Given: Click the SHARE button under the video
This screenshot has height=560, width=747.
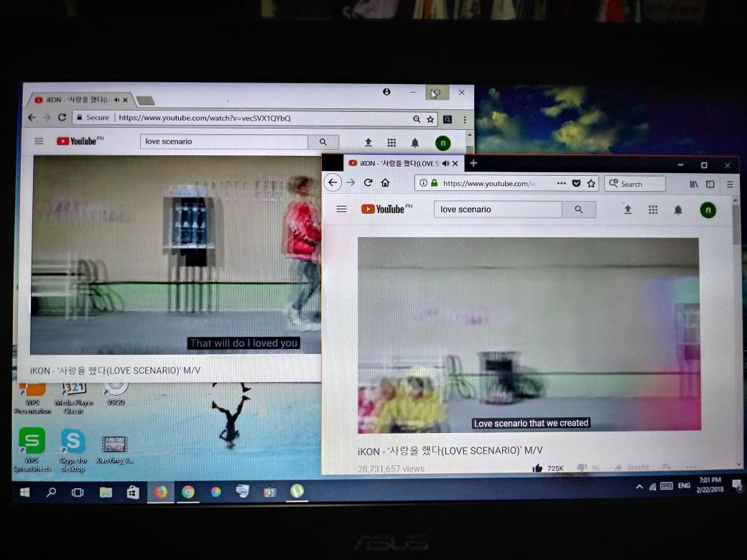Looking at the screenshot, I should [x=631, y=467].
